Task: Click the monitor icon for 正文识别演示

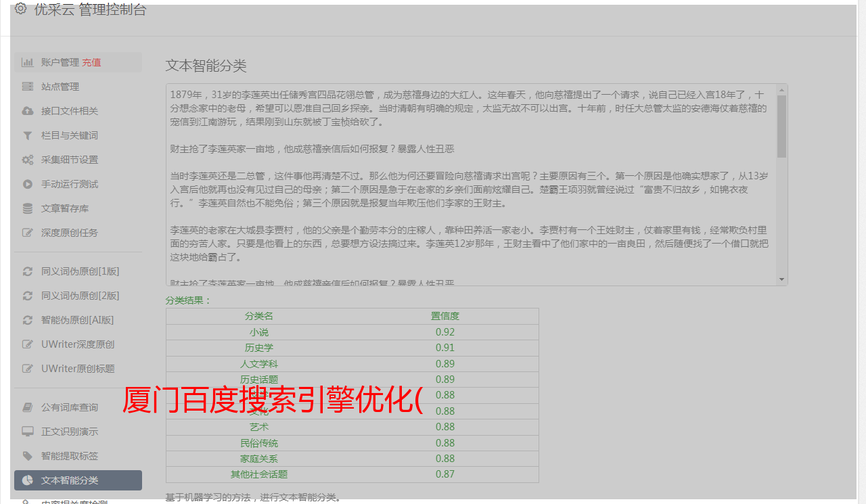Action: (27, 432)
